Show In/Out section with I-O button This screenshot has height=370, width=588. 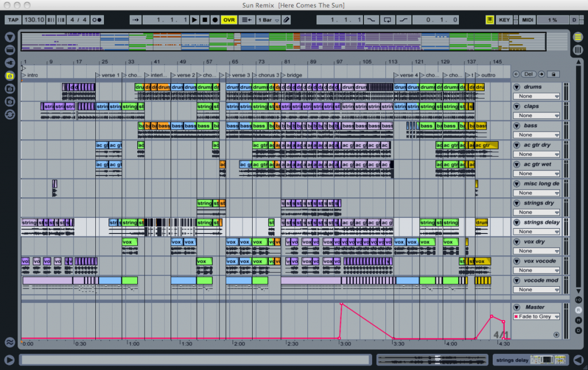tap(579, 300)
